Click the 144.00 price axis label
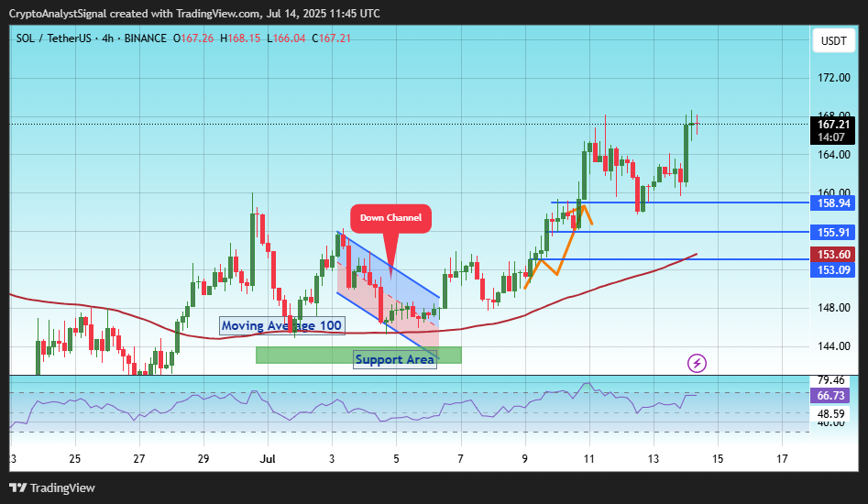Screen dimensions: 868x504 [834, 346]
